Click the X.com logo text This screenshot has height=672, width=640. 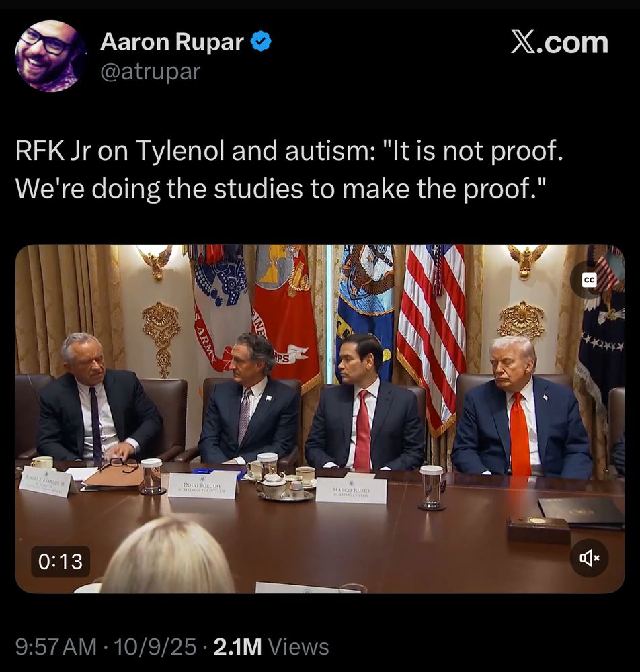click(x=559, y=42)
